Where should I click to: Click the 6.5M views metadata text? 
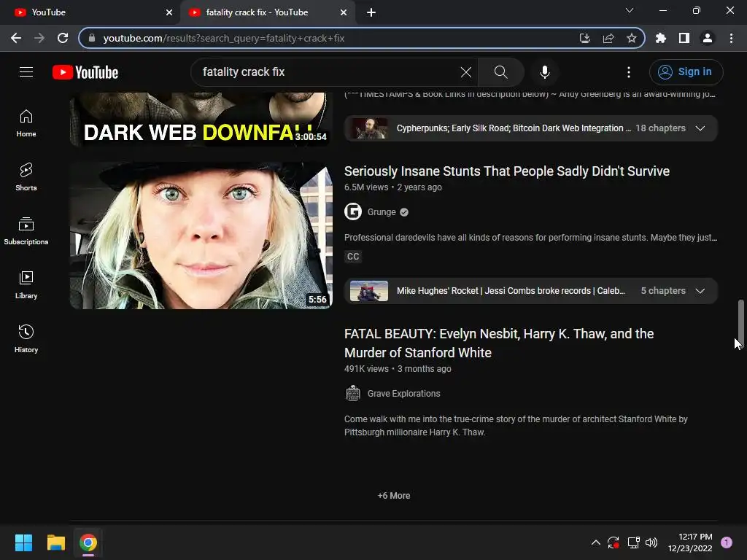(x=366, y=187)
